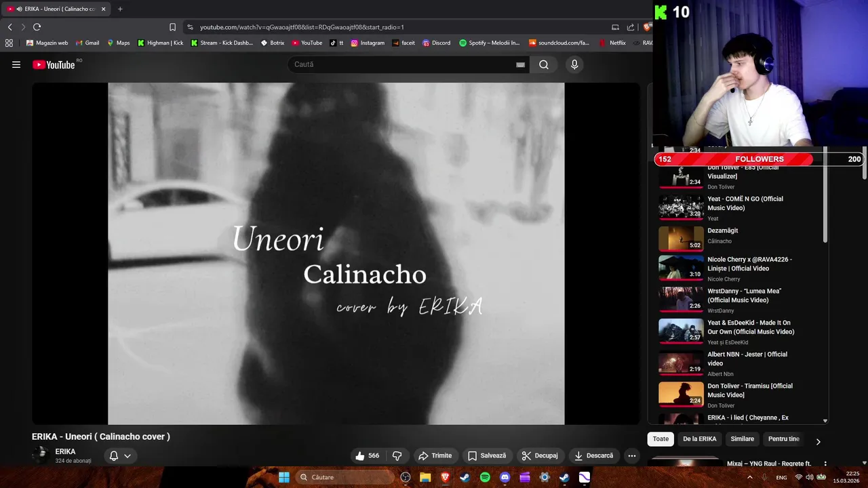The height and width of the screenshot is (488, 868).
Task: Open the faceit bookmark
Action: (x=403, y=43)
